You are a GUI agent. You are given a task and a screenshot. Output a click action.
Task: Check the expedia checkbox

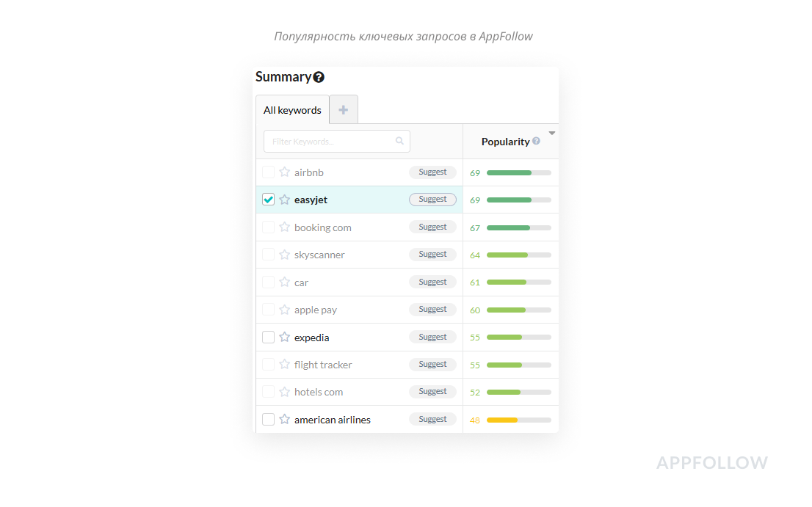[269, 338]
